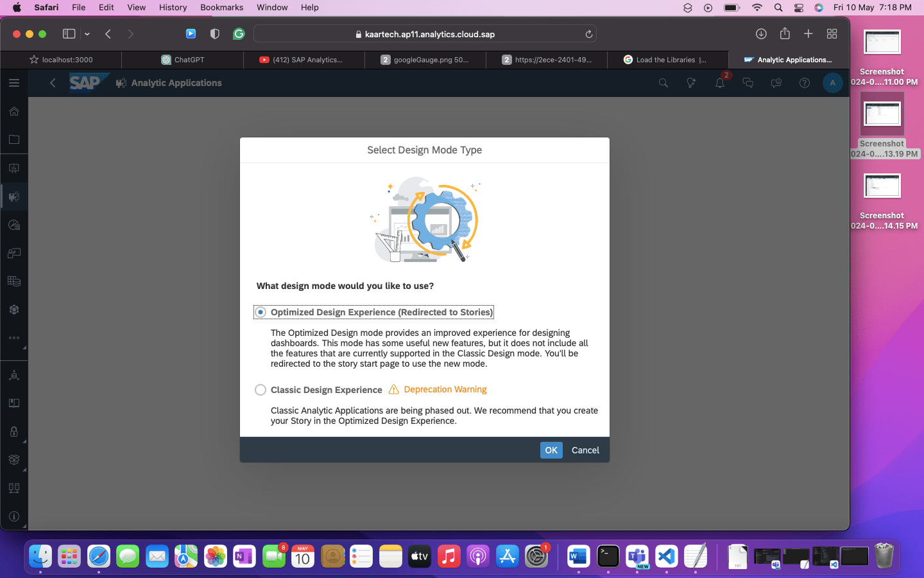
Task: Click the SAP search magnifier icon
Action: 663,83
